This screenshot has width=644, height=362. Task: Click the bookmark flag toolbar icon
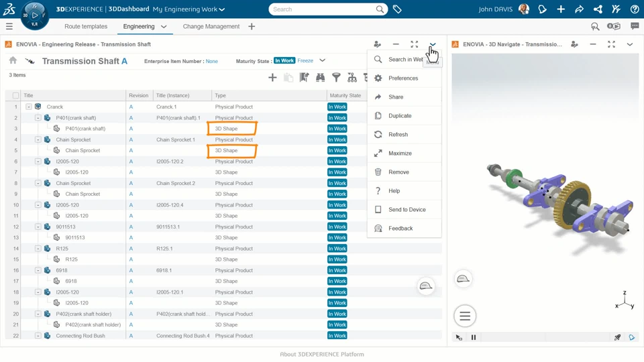[305, 78]
